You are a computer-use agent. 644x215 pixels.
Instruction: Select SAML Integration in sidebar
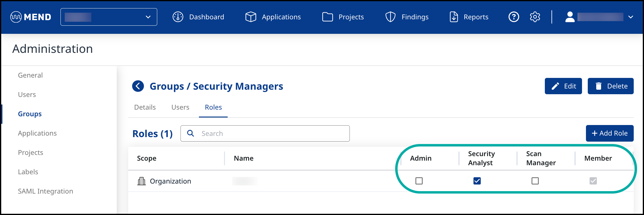45,191
